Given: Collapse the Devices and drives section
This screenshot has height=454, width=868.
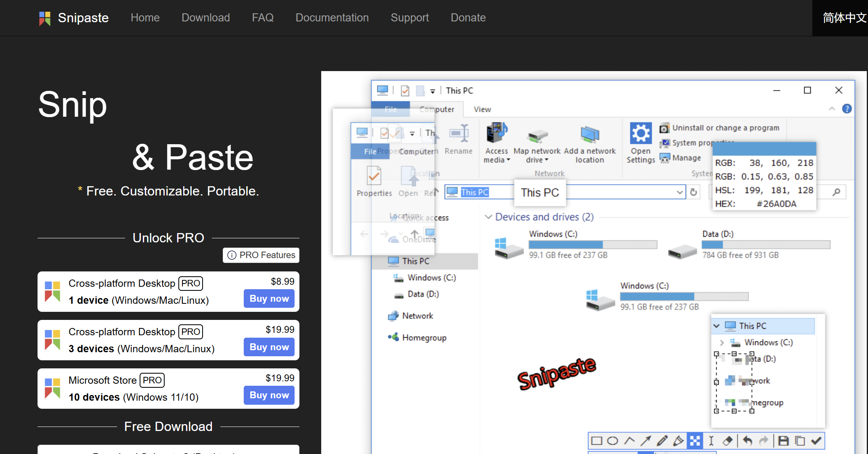Looking at the screenshot, I should (488, 217).
